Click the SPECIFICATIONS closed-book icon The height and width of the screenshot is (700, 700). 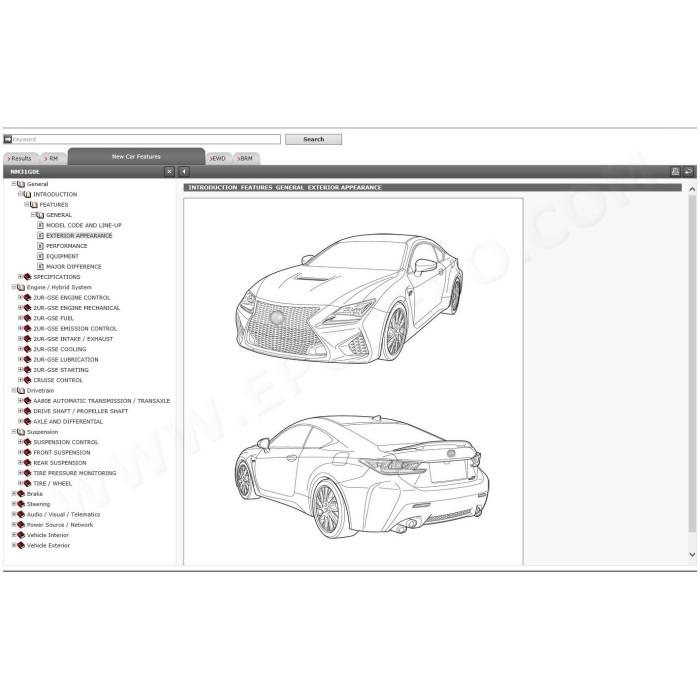(x=27, y=277)
